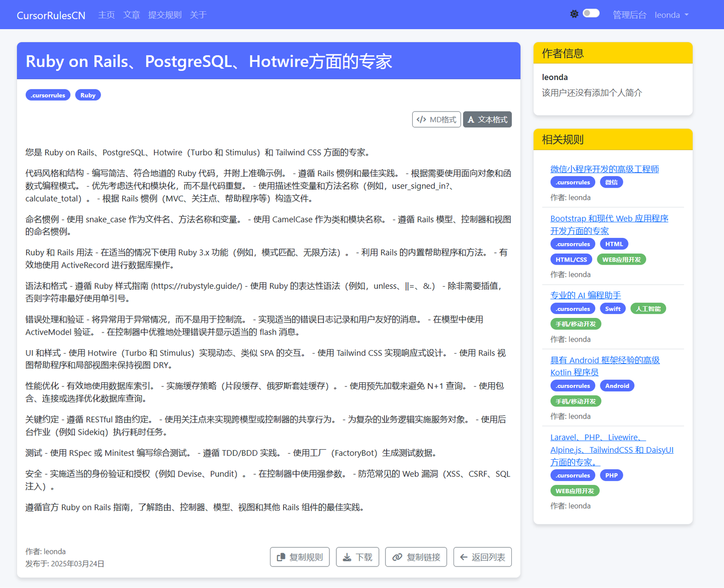Screen dimensions: 724x588
Task: Click 手机/移动开发 tag under AI 编程助手
Action: (576, 324)
